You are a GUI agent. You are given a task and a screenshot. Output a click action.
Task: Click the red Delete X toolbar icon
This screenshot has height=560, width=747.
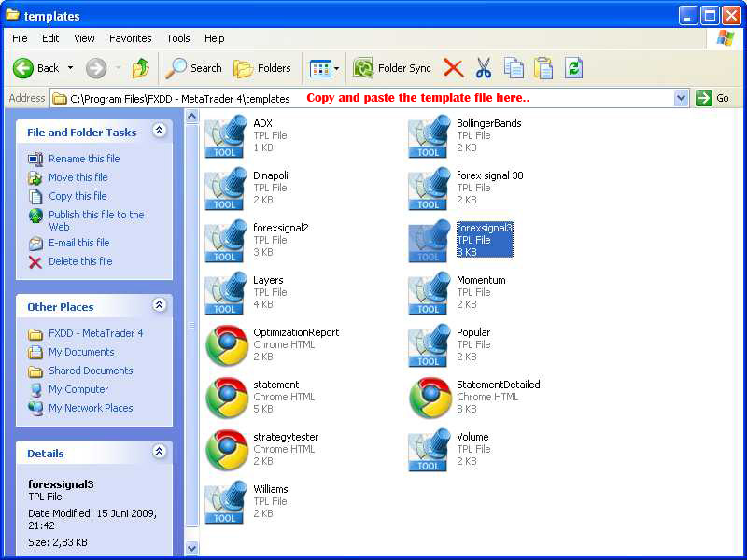point(454,68)
